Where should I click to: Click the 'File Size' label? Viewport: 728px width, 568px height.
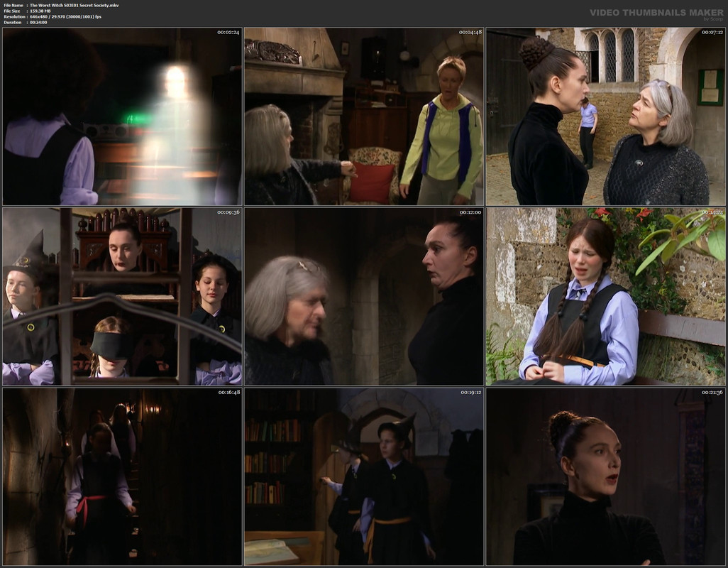12,11
